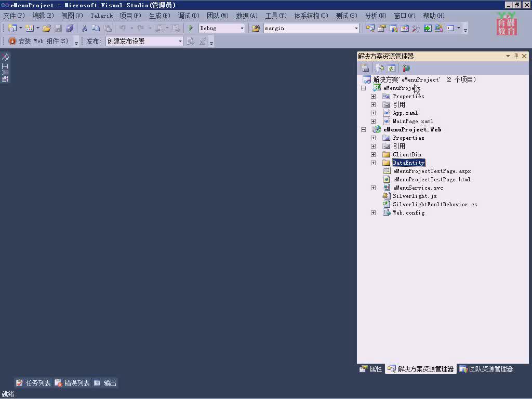Open the 任务列表 panel tab
This screenshot has height=399, width=532.
pyautogui.click(x=33, y=383)
